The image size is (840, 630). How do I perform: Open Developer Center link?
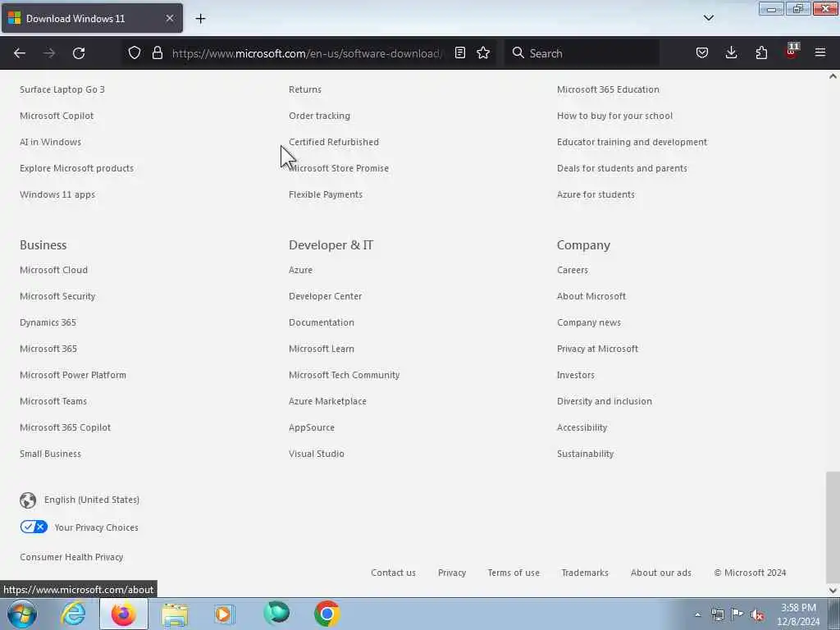tap(325, 296)
